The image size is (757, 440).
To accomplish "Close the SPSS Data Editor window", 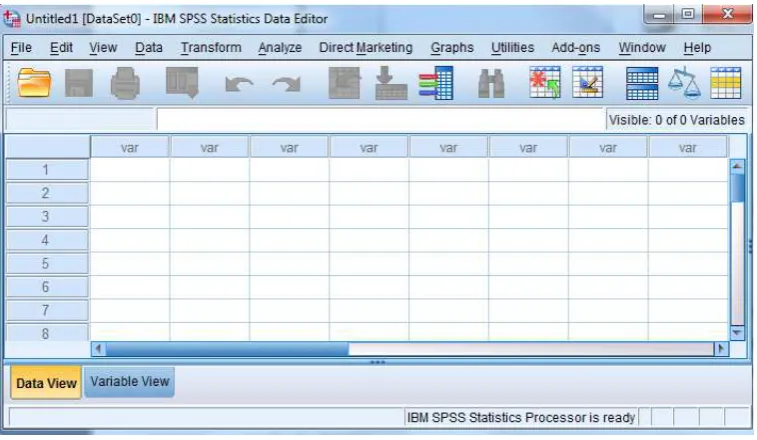I will click(x=727, y=14).
